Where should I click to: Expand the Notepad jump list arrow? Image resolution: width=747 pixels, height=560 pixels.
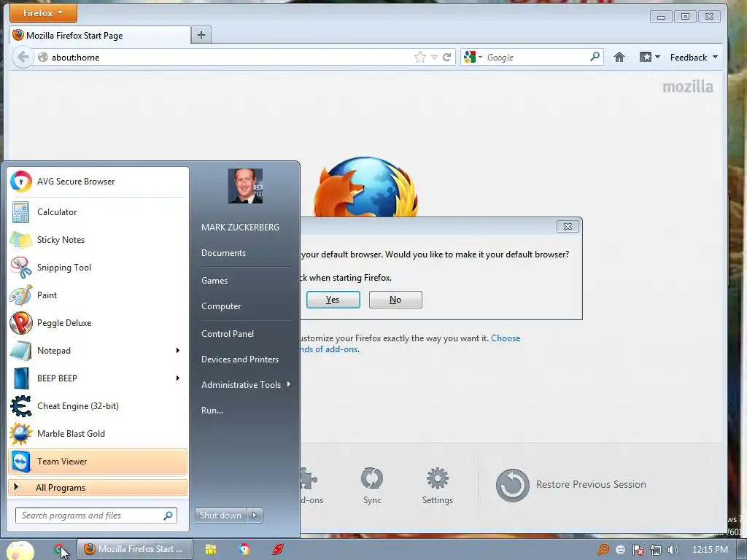(x=178, y=351)
